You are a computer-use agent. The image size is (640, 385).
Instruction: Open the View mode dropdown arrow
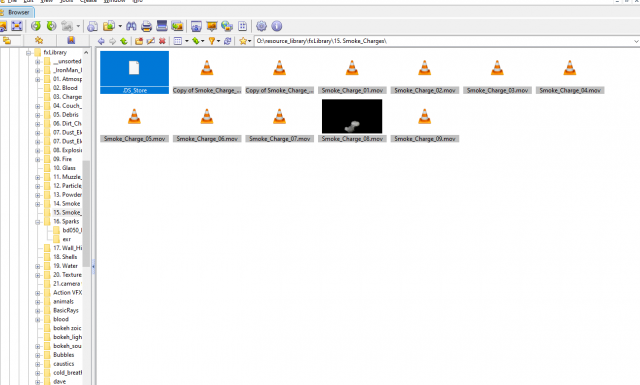[187, 41]
